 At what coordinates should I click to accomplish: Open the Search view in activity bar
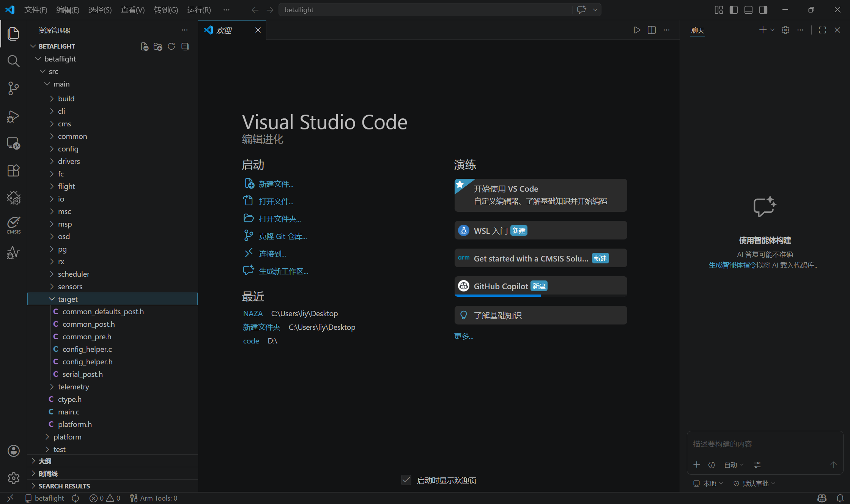click(14, 61)
